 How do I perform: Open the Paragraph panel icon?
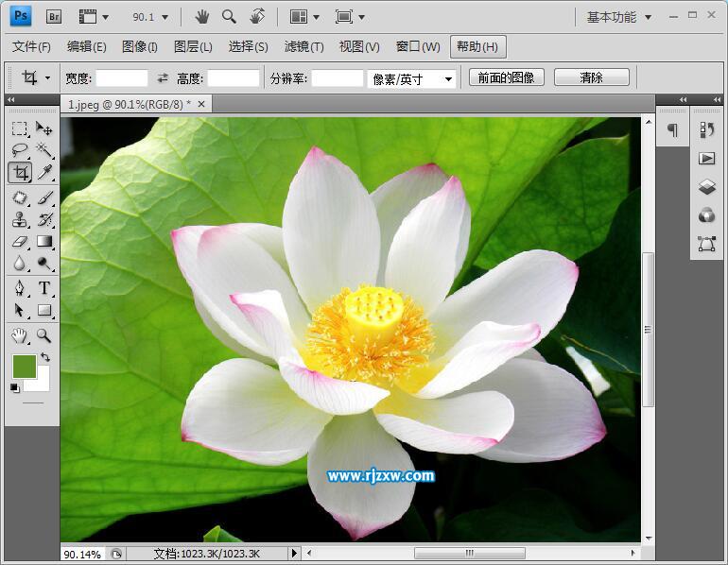tap(672, 130)
